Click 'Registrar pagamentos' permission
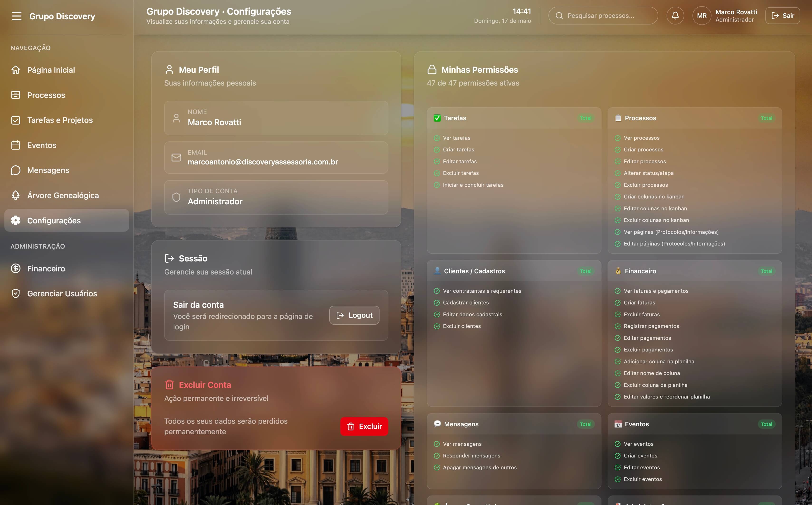Image resolution: width=812 pixels, height=505 pixels. point(651,326)
